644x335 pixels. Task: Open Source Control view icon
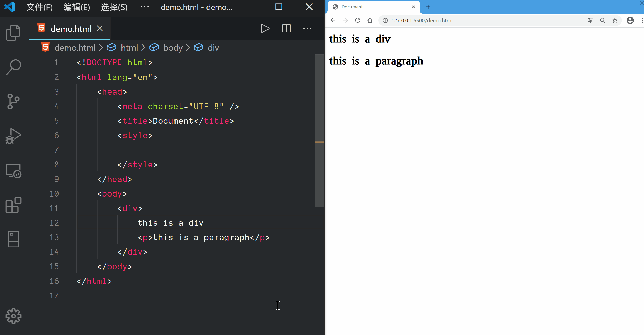(13, 101)
